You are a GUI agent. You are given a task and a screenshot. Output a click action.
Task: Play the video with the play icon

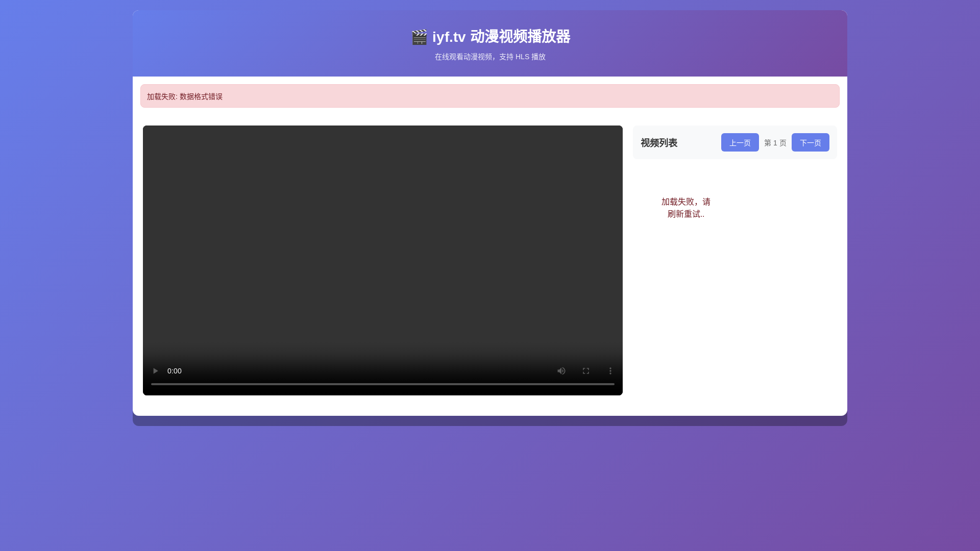click(x=155, y=371)
